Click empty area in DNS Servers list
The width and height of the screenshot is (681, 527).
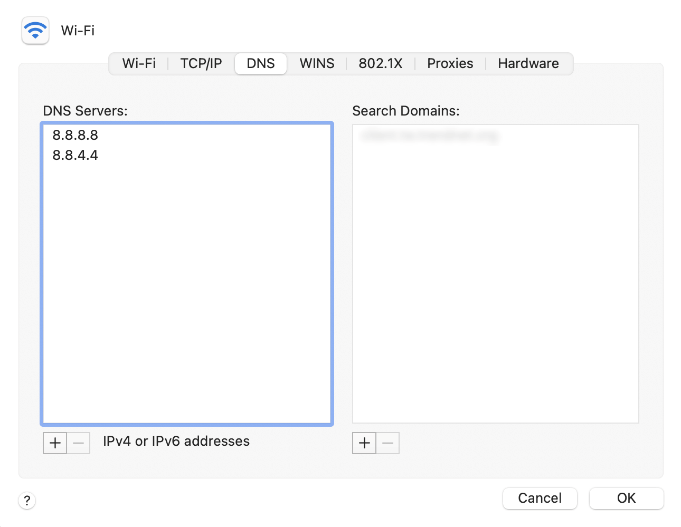point(186,300)
